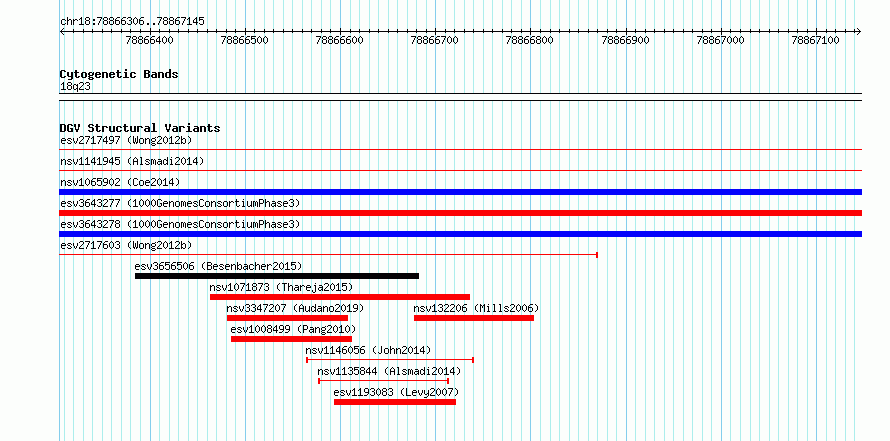This screenshot has width=890, height=441.
Task: Click ruler position 78866600
Action: 340,40
